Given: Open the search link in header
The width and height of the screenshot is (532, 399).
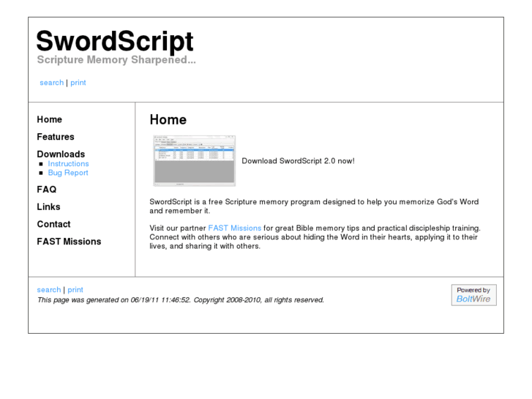Looking at the screenshot, I should [51, 83].
